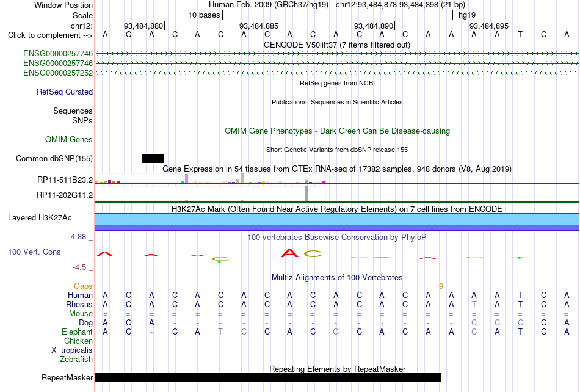580x392 pixels.
Task: Open the RP11-202G11.2 GTEx expression bar chart
Action: click(210, 194)
